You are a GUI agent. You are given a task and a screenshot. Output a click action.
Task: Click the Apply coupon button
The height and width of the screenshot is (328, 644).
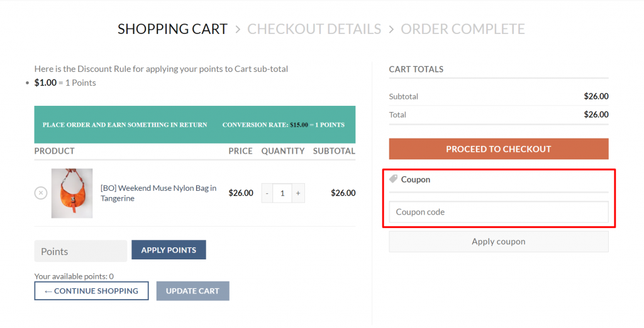tap(499, 242)
